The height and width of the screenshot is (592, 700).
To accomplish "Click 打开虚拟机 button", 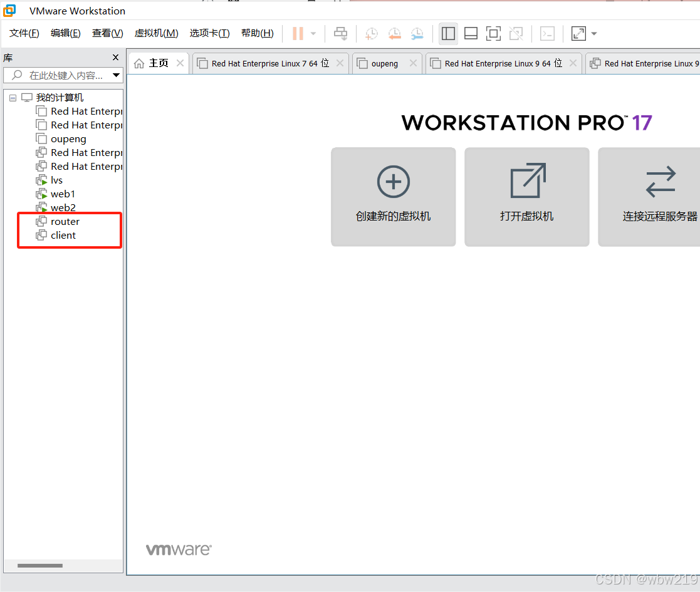I will (527, 197).
